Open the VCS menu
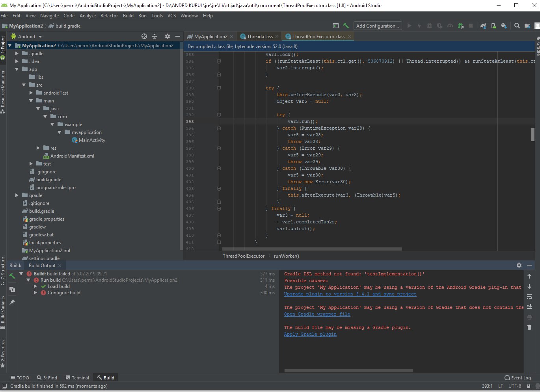This screenshot has height=392, width=540. (171, 16)
